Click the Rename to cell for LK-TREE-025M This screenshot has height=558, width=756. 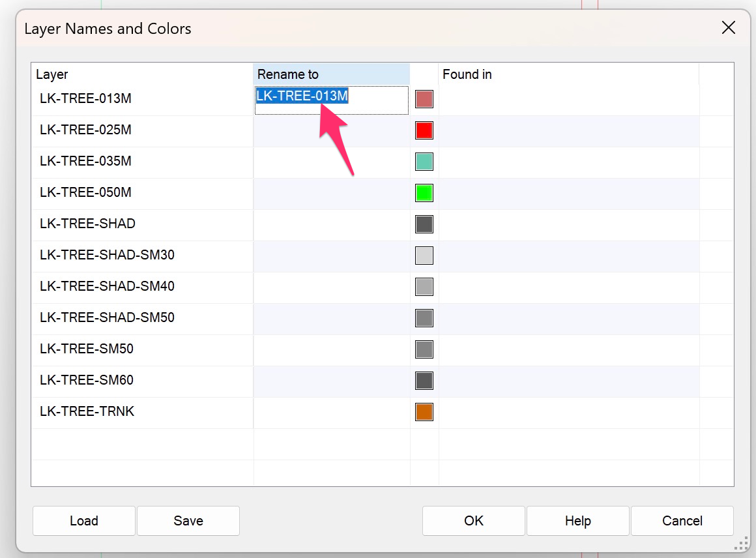pyautogui.click(x=331, y=131)
